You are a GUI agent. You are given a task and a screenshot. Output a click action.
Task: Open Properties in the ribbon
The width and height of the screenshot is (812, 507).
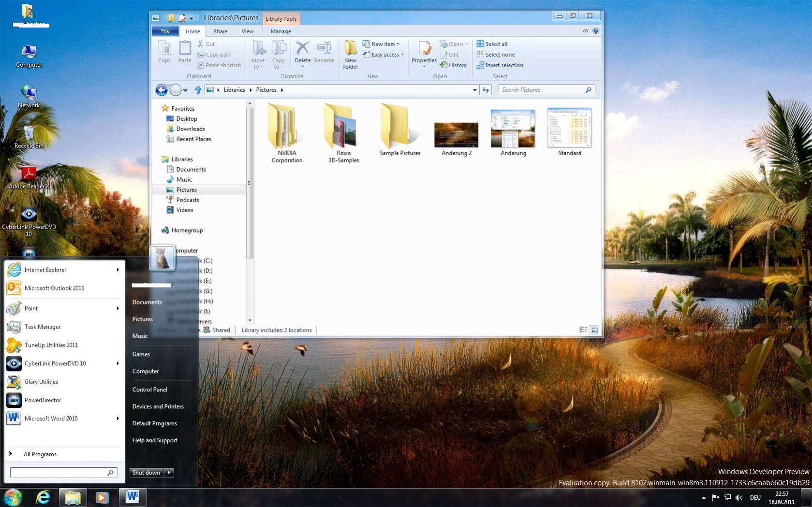pyautogui.click(x=424, y=54)
